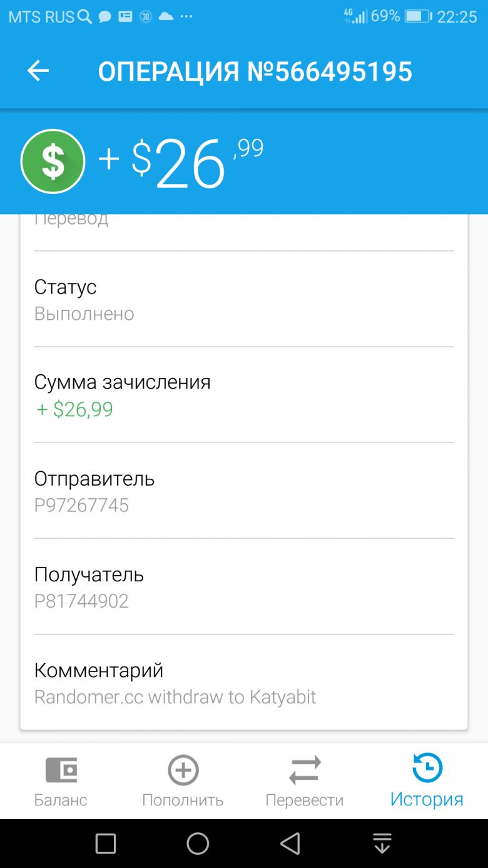Select the sender account P97267745
The height and width of the screenshot is (868, 488).
click(x=81, y=505)
